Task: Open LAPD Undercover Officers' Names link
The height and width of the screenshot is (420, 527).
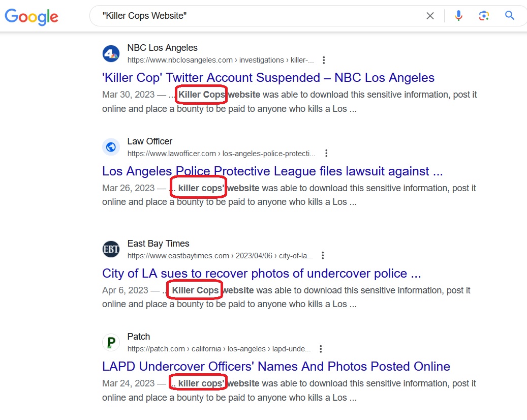Action: pyautogui.click(x=276, y=367)
